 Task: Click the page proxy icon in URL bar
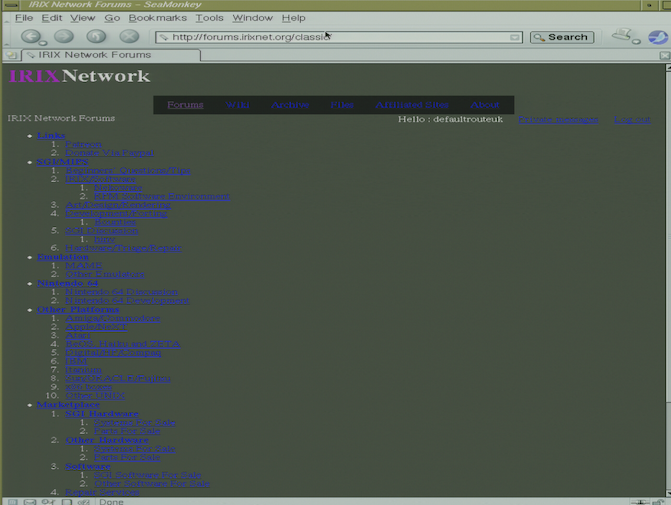(x=163, y=37)
